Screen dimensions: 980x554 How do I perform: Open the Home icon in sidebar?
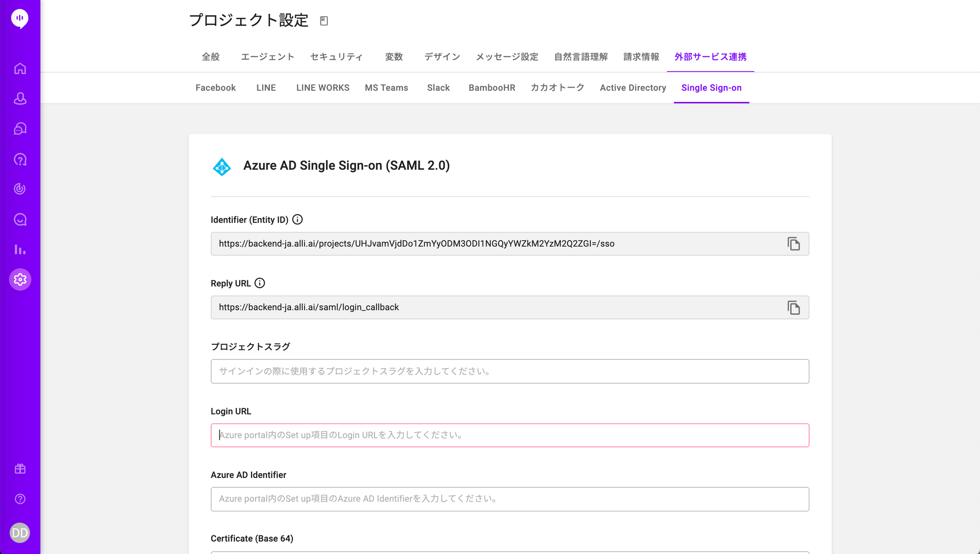(x=20, y=69)
